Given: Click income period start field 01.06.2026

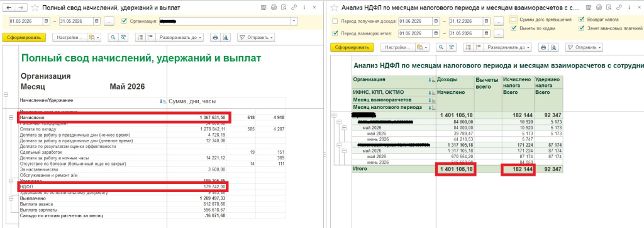Looking at the screenshot, I should pyautogui.click(x=415, y=21).
